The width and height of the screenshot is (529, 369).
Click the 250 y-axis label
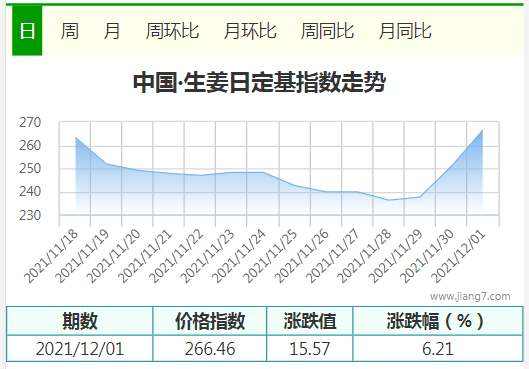tap(30, 168)
